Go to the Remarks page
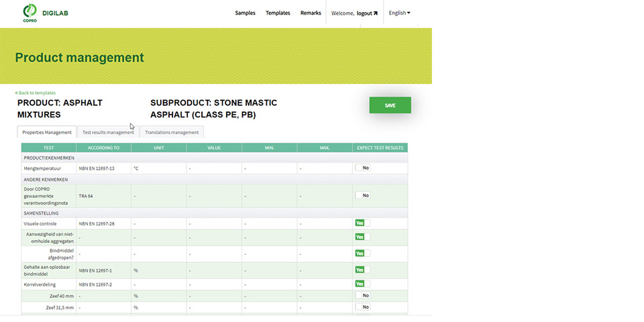644x322 pixels. tap(311, 13)
